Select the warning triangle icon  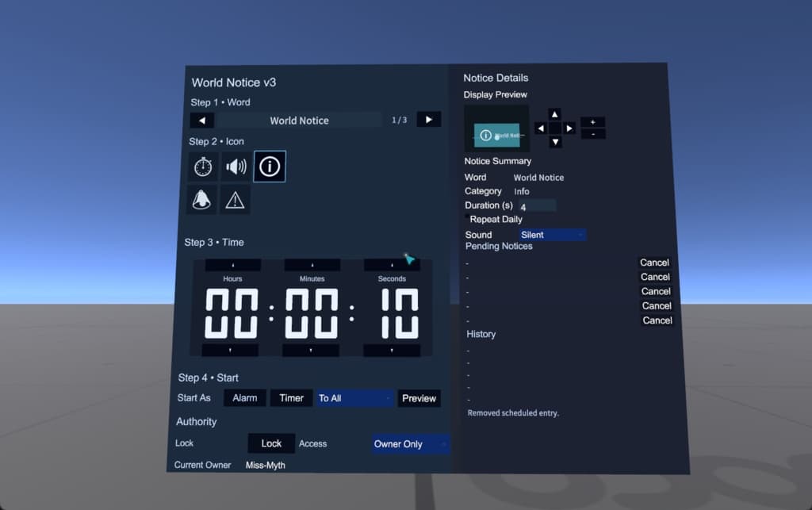tap(235, 201)
